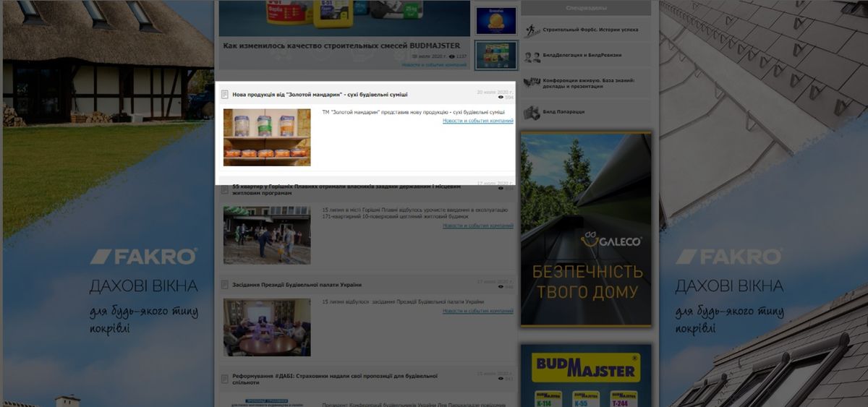The width and height of the screenshot is (868, 407).
Task: Click the eye views icon of 'Реформування #ДАБІ' article
Action: [x=501, y=379]
